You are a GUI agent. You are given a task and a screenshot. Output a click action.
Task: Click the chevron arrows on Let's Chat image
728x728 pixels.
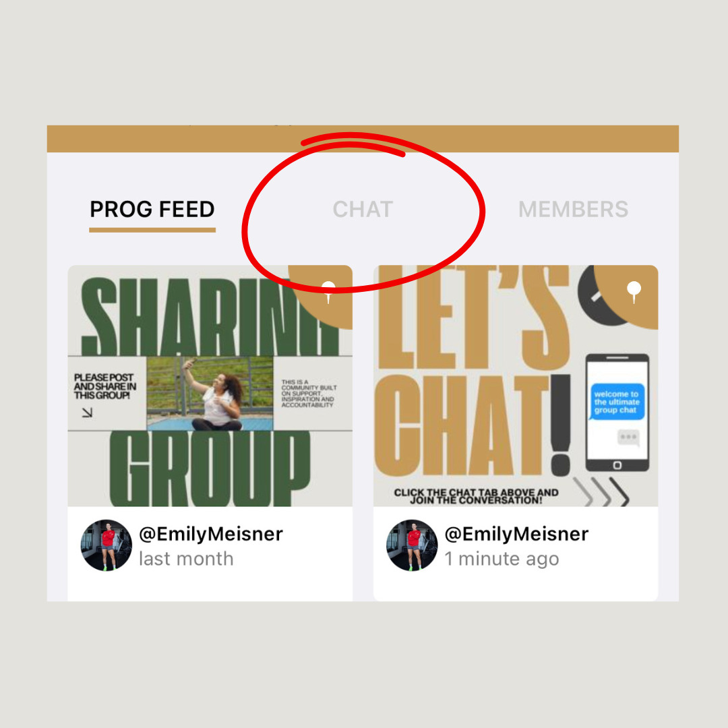coord(601,491)
